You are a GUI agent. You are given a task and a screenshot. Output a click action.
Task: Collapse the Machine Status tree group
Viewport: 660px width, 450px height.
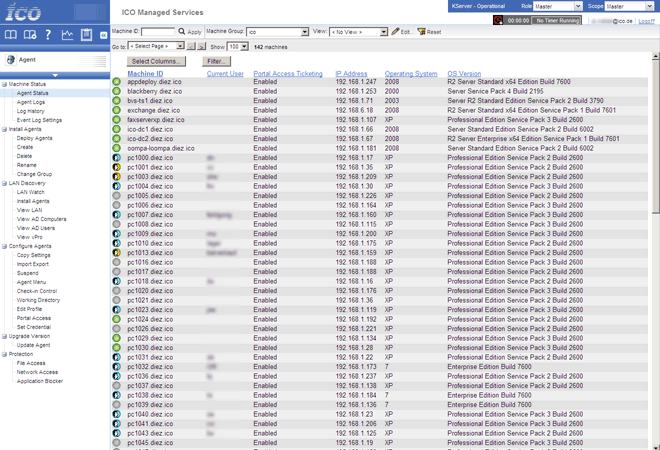click(4, 84)
